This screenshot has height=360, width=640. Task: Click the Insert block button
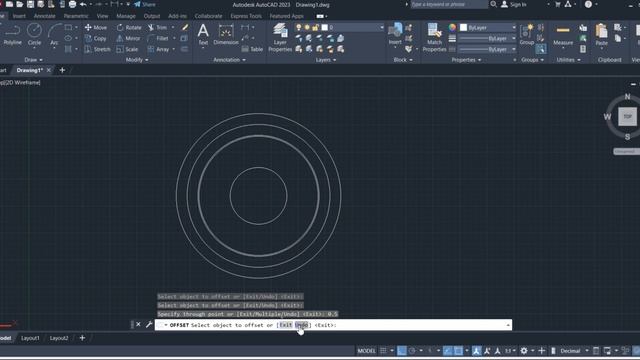coord(395,34)
